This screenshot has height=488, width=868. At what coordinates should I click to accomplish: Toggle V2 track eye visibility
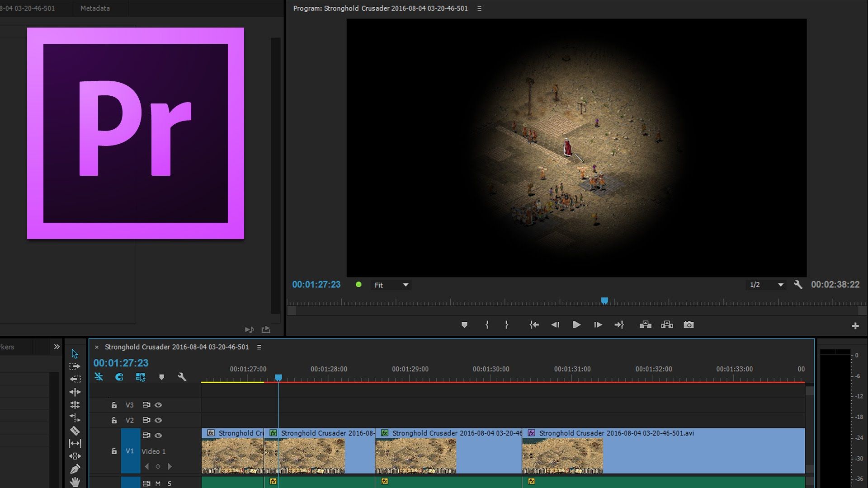(x=158, y=420)
